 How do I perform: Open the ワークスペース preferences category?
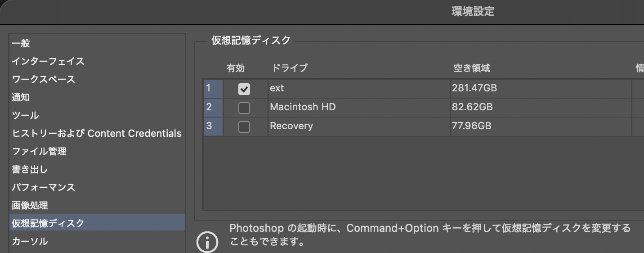pos(97,79)
